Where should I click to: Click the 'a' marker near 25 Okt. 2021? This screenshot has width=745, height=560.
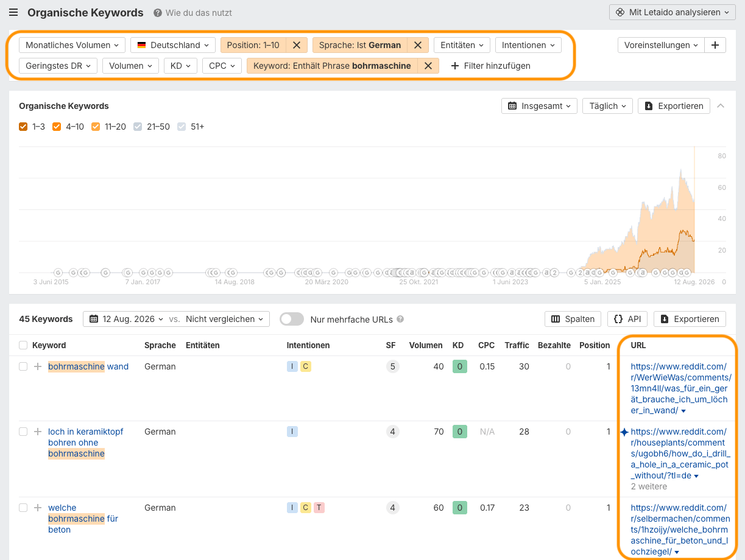[x=411, y=273]
